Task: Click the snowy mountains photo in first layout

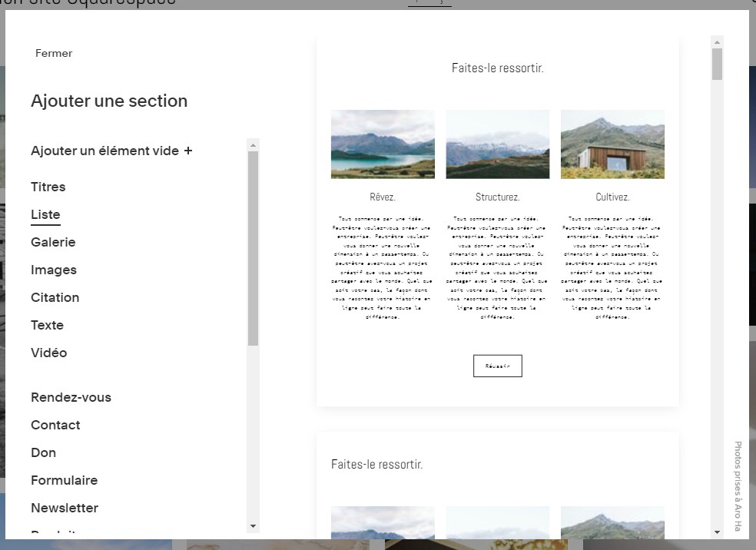Action: [498, 144]
